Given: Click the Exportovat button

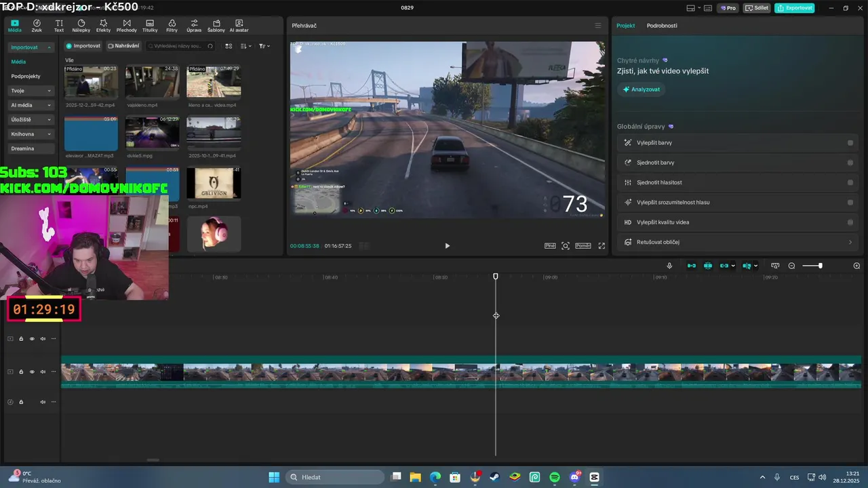Looking at the screenshot, I should coord(795,8).
